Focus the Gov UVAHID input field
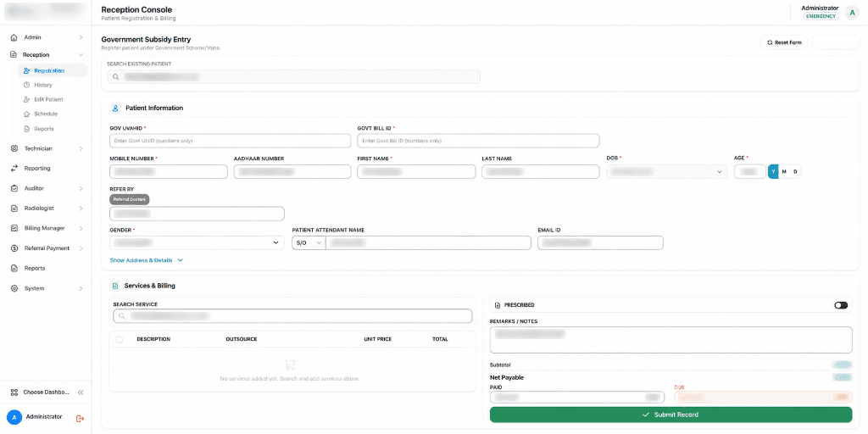868x434 pixels. pyautogui.click(x=231, y=141)
